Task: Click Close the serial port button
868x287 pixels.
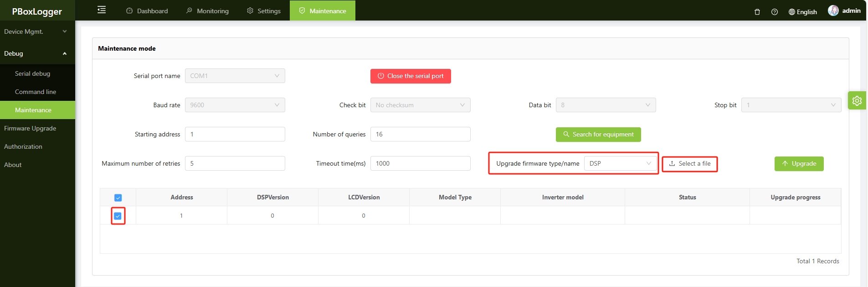Action: click(x=411, y=76)
